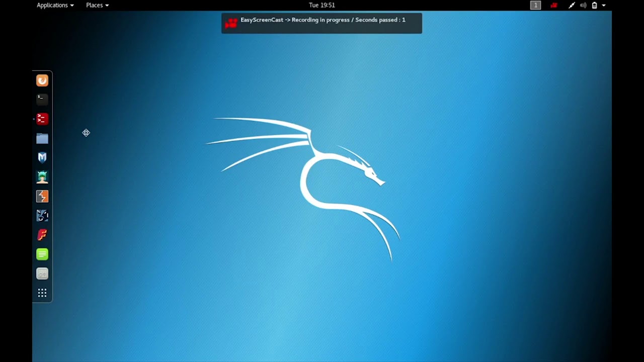Open the green notes app icon
The height and width of the screenshot is (362, 644).
[42, 254]
